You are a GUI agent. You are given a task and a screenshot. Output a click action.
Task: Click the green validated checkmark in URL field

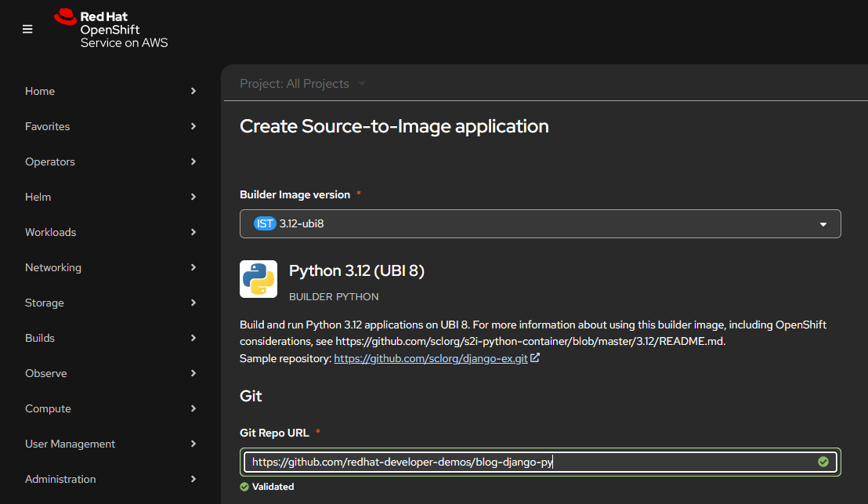823,462
